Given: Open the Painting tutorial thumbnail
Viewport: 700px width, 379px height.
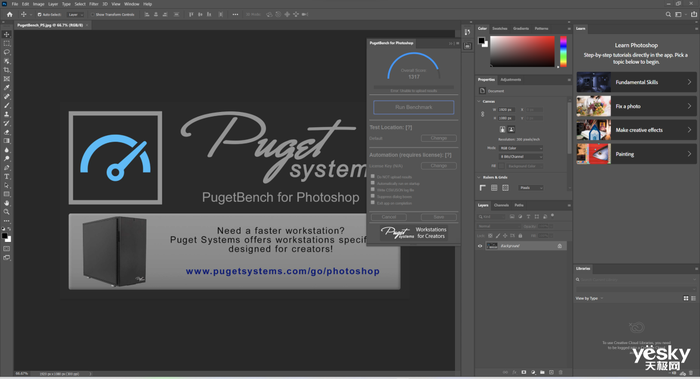Looking at the screenshot, I should pos(593,154).
